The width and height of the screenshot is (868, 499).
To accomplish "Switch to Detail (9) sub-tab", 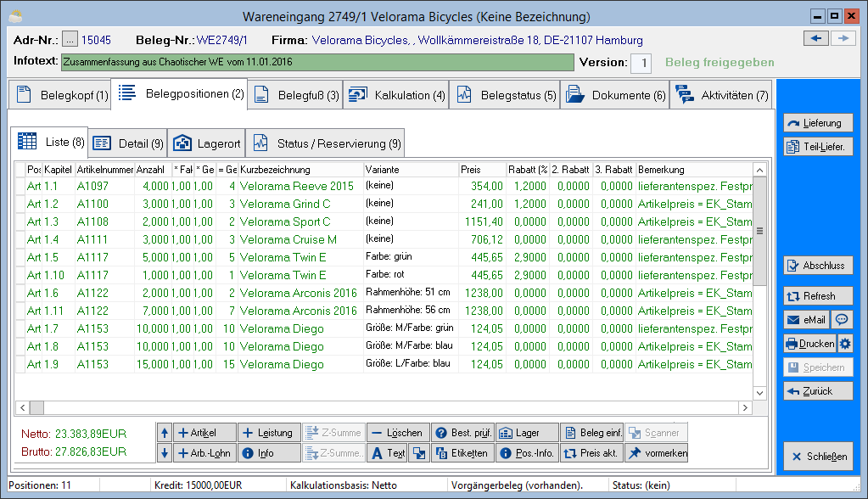I will [x=128, y=143].
